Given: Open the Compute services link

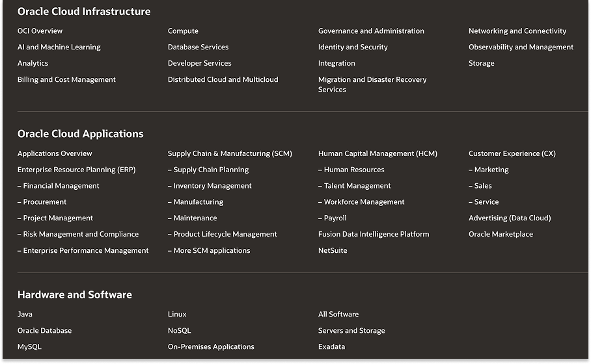Looking at the screenshot, I should pyautogui.click(x=183, y=31).
